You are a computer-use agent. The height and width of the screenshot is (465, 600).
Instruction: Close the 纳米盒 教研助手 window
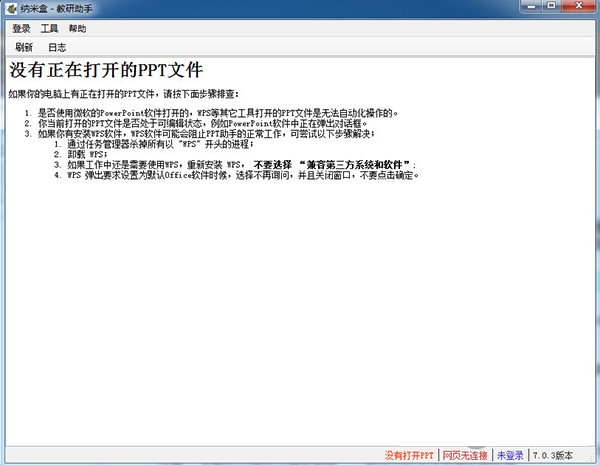[x=580, y=9]
